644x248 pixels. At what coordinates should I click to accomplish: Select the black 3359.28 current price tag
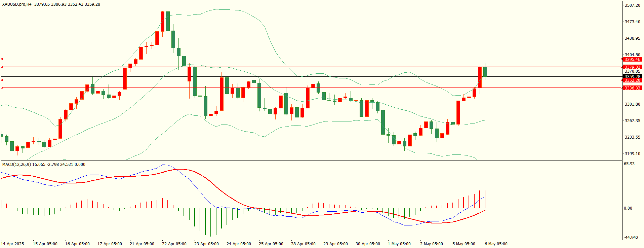click(632, 77)
